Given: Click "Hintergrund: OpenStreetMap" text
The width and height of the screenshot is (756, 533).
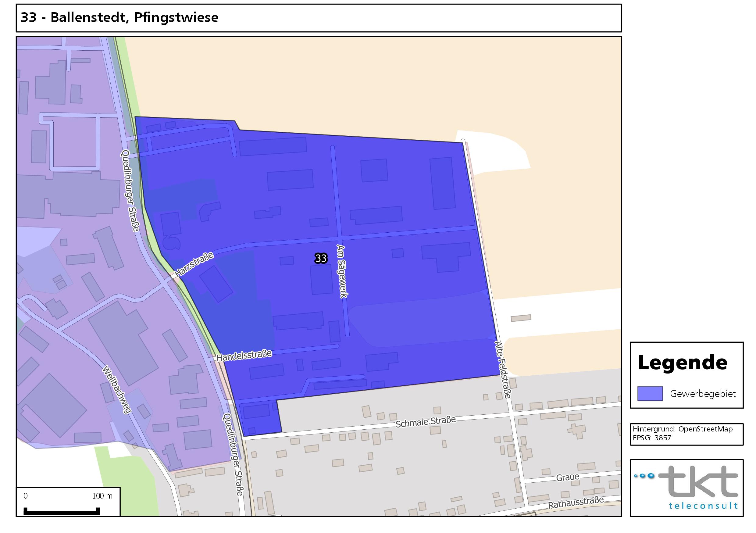Looking at the screenshot, I should tap(683, 429).
